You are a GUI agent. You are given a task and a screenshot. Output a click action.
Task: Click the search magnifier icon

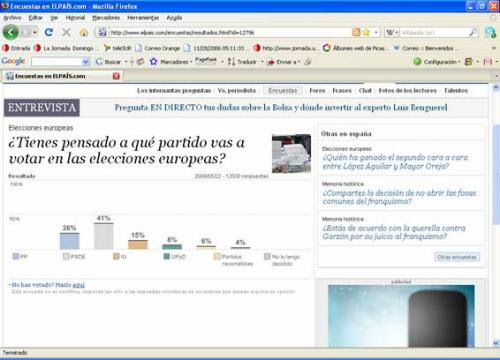tap(473, 32)
